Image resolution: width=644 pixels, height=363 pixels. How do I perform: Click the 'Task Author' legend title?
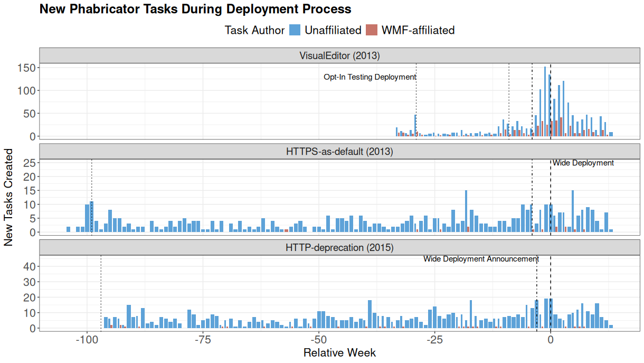254,30
